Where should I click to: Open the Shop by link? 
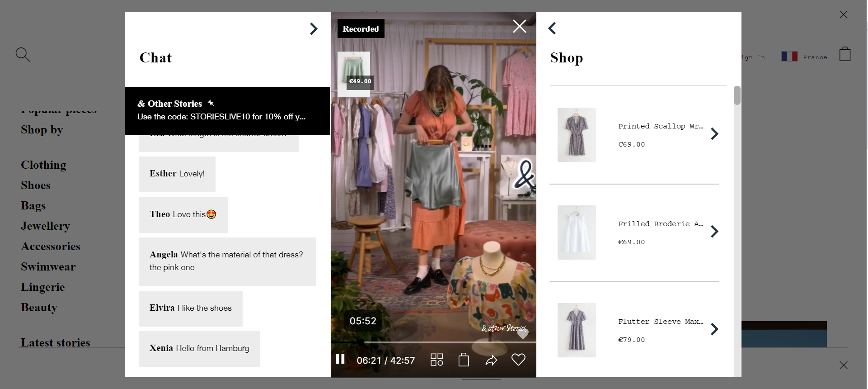42,130
